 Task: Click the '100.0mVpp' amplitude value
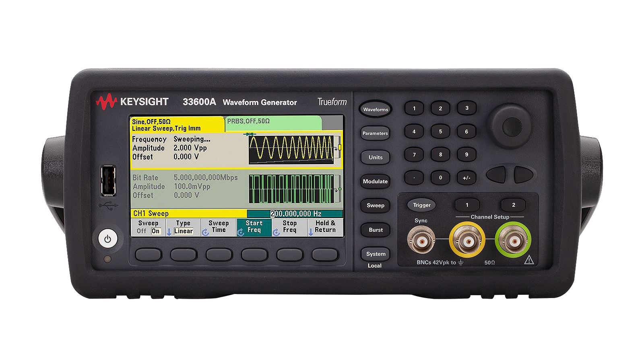pyautogui.click(x=192, y=187)
